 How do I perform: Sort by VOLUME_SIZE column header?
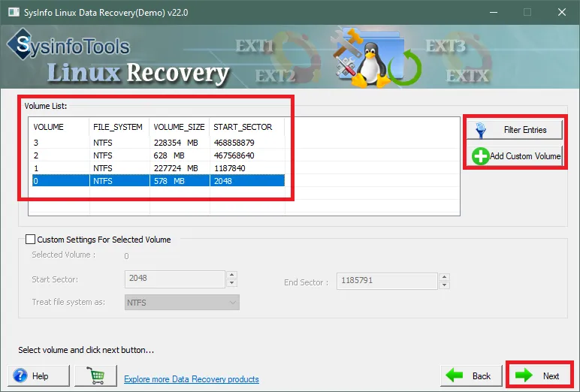[x=180, y=127]
